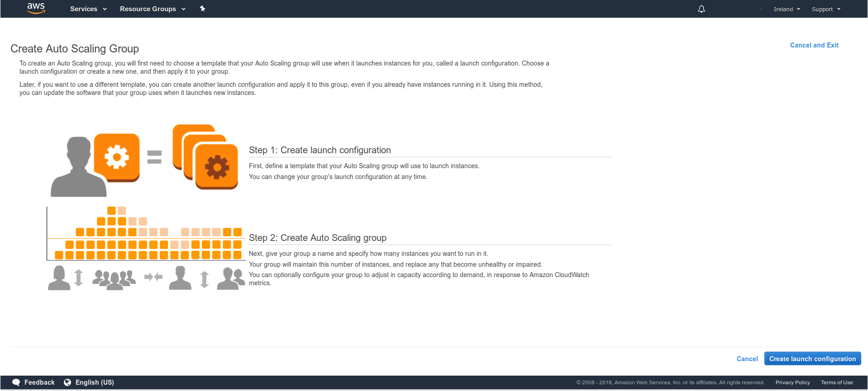Click the Auto Scaling bar chart illustration
The image size is (868, 391).
click(x=146, y=234)
